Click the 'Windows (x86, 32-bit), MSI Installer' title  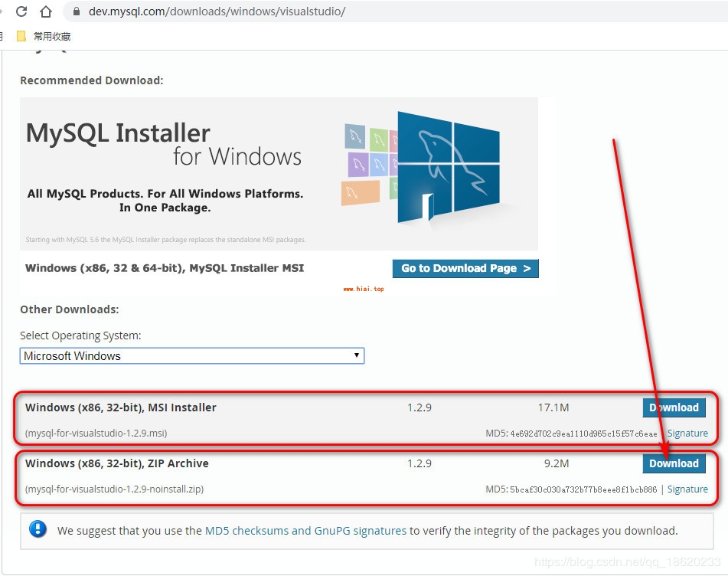tap(121, 407)
